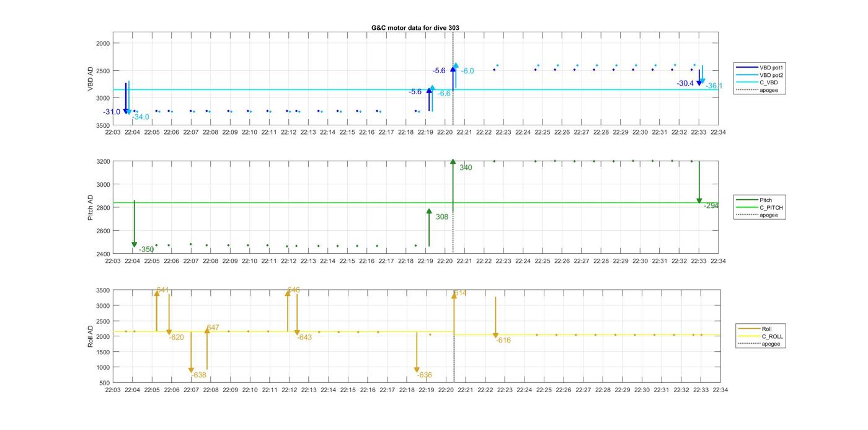Click the "-34.0" VBD value label
868x430 pixels.
140,117
